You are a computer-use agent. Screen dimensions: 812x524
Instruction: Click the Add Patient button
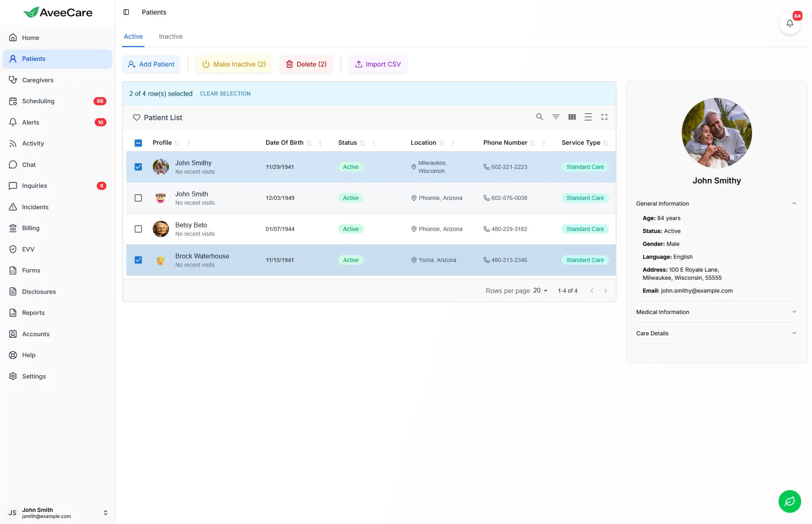point(151,64)
